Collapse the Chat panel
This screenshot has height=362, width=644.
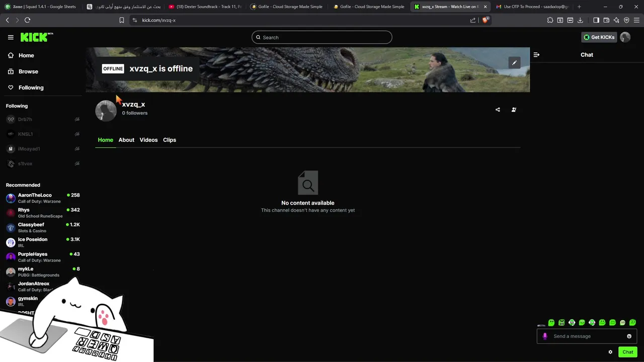pyautogui.click(x=536, y=55)
